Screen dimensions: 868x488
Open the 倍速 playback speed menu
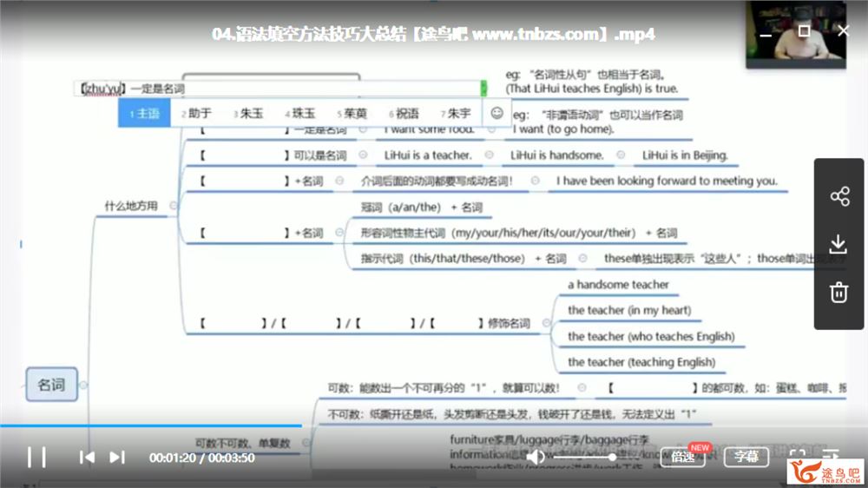[x=681, y=457]
